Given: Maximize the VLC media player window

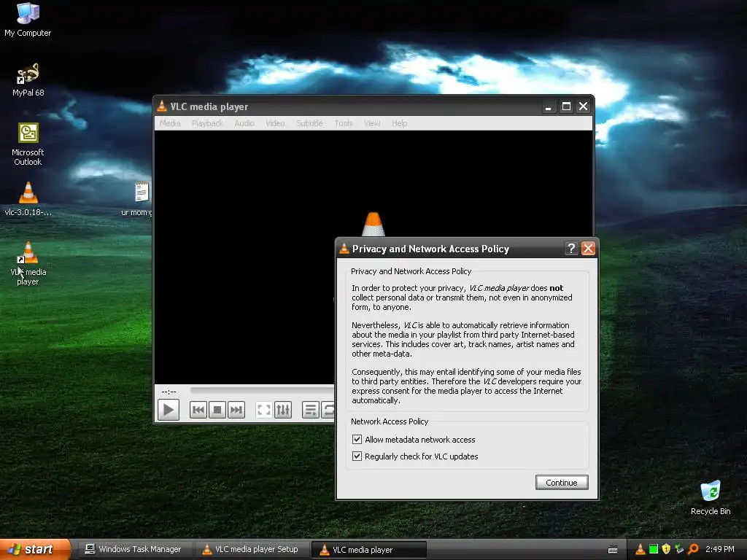Looking at the screenshot, I should click(566, 106).
